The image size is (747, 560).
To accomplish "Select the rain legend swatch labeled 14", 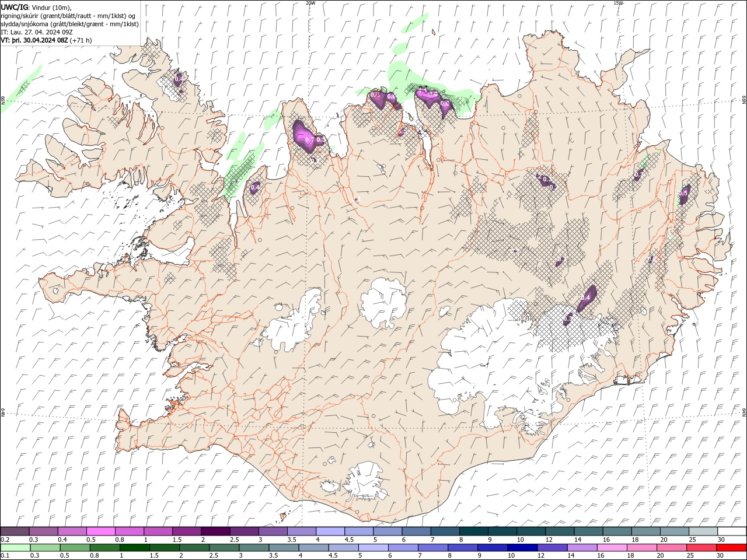I will [581, 548].
